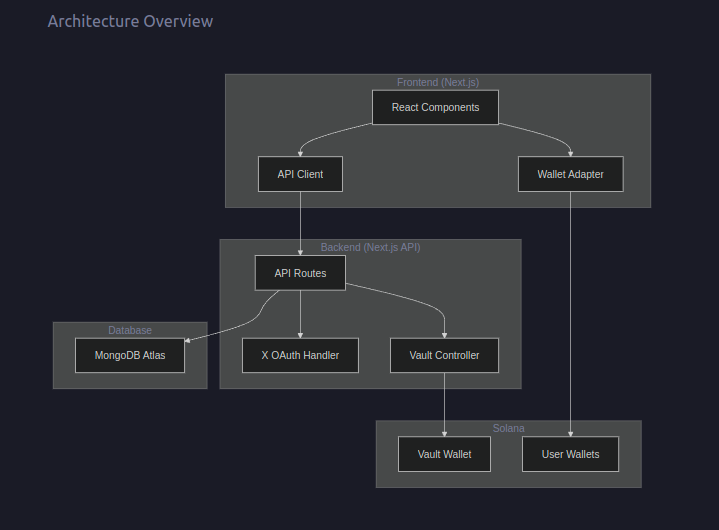Click the Frontend (Next.js) group label
The image size is (719, 530).
[x=438, y=83]
